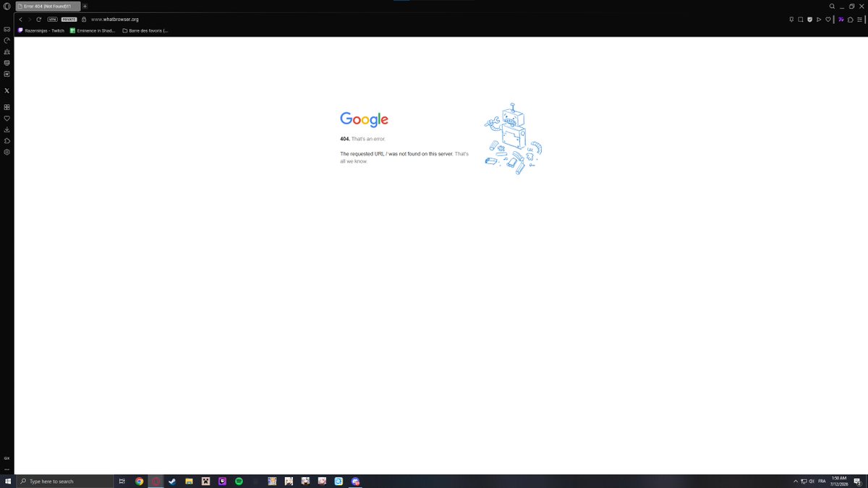This screenshot has height=488, width=868.
Task: Open Settings gear in sidebar
Action: point(7,152)
